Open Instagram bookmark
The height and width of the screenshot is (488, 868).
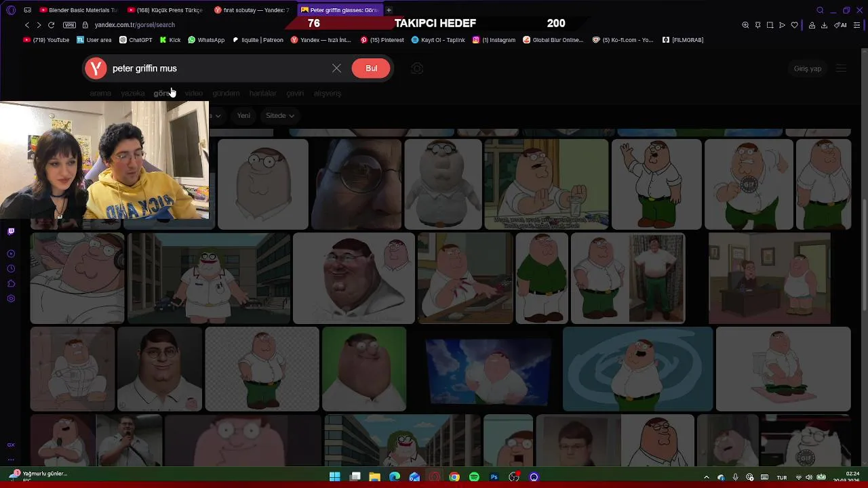494,40
